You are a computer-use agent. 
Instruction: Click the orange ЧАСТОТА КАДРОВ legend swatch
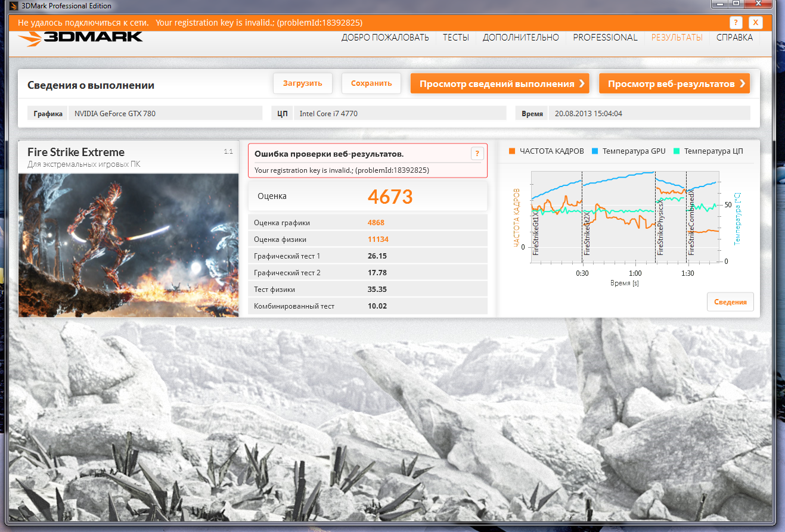pos(512,151)
